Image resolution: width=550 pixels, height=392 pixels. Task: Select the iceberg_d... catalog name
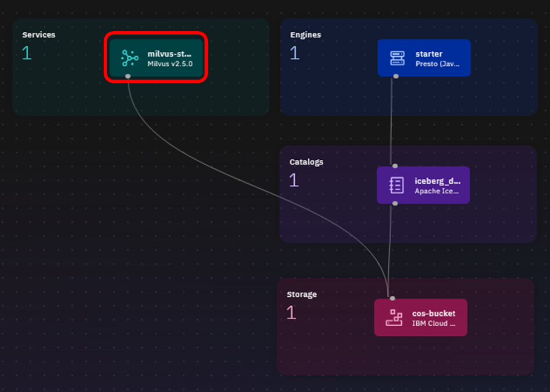coord(437,181)
